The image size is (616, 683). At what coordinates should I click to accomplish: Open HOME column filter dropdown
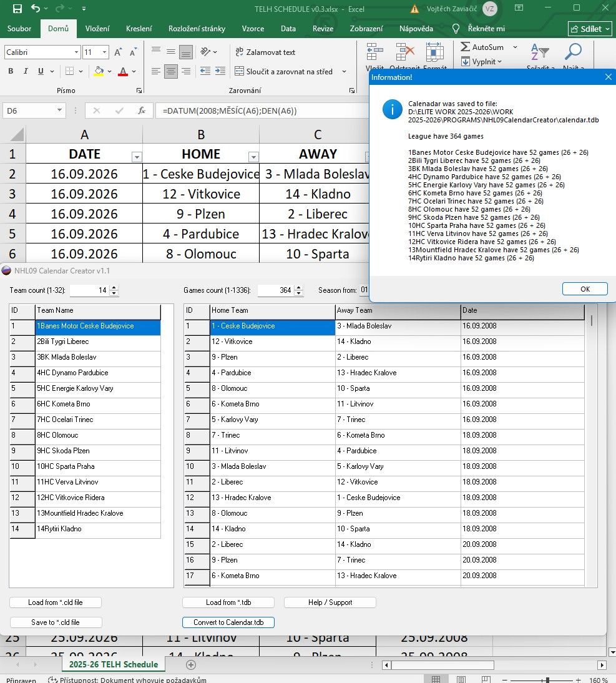point(253,157)
